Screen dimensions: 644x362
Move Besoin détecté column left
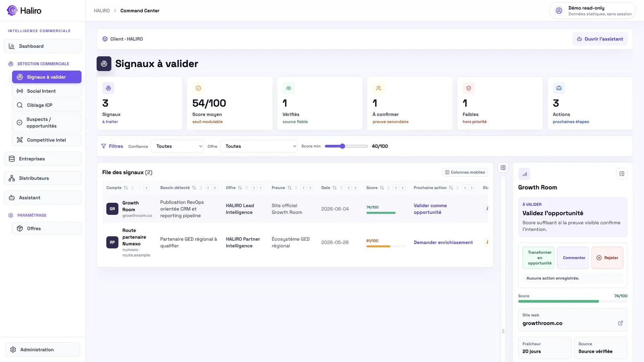[208, 188]
